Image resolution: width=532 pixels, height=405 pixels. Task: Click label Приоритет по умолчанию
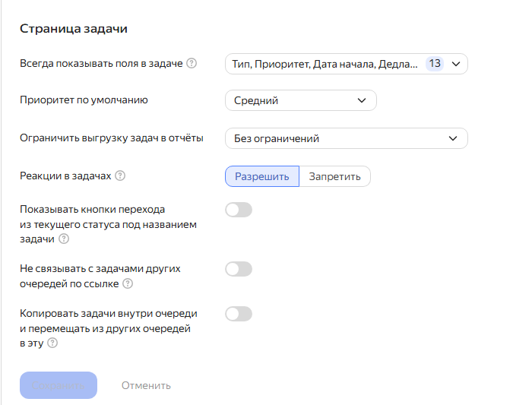pos(84,100)
